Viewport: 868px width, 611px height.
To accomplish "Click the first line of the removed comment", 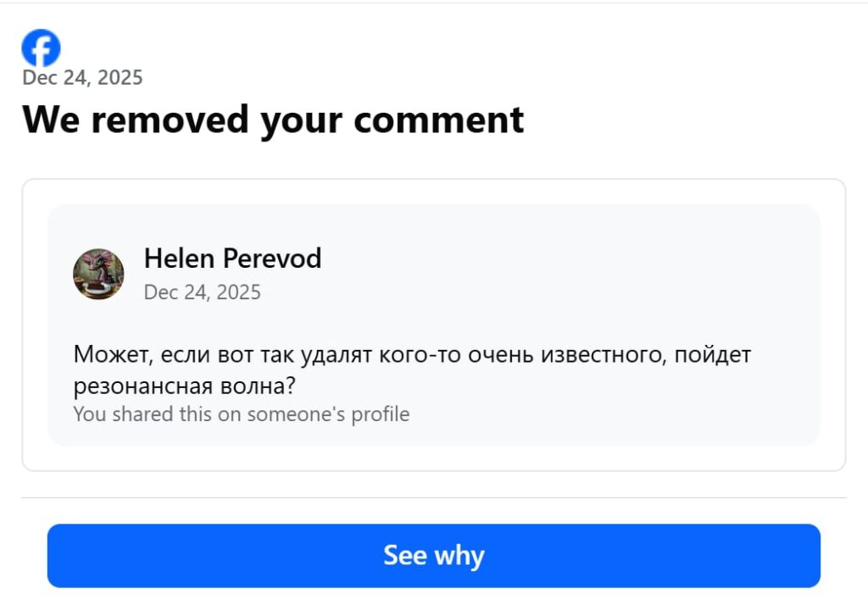I will (412, 355).
